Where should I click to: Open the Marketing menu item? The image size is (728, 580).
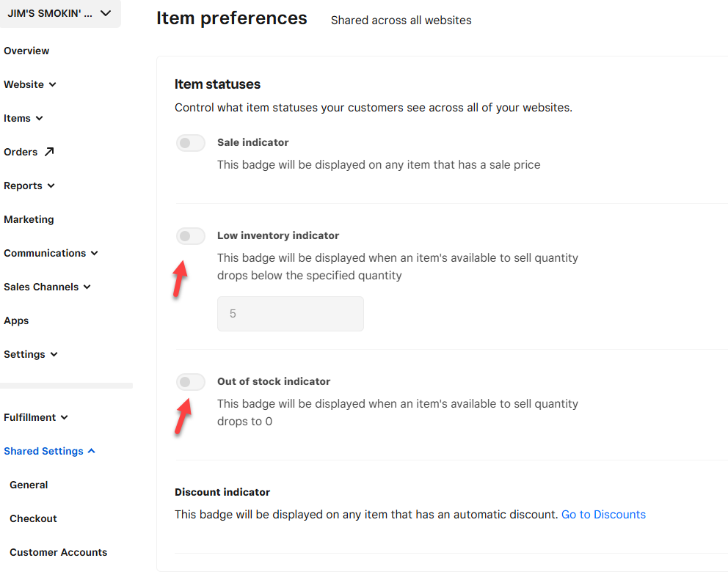click(x=29, y=219)
